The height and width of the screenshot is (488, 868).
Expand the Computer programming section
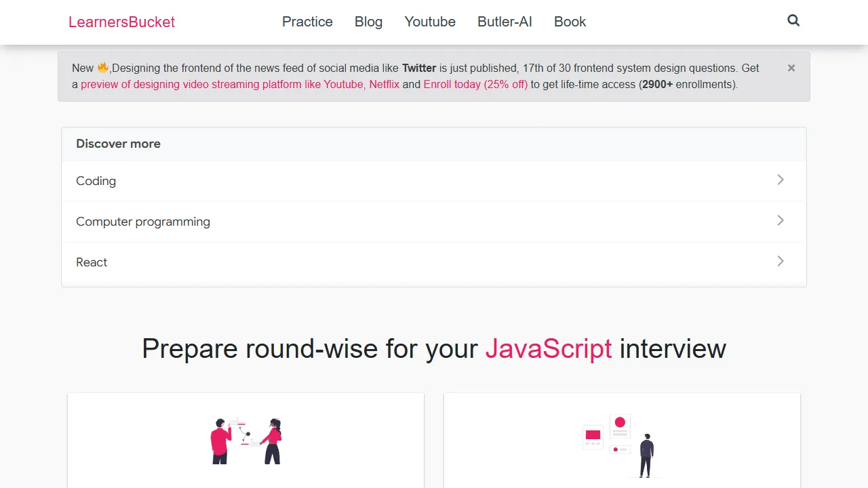point(781,221)
